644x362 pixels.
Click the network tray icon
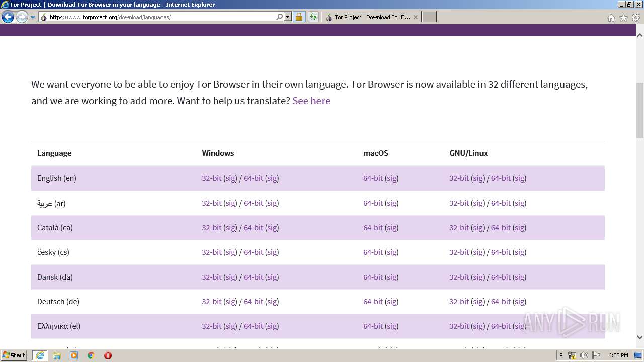point(572,355)
